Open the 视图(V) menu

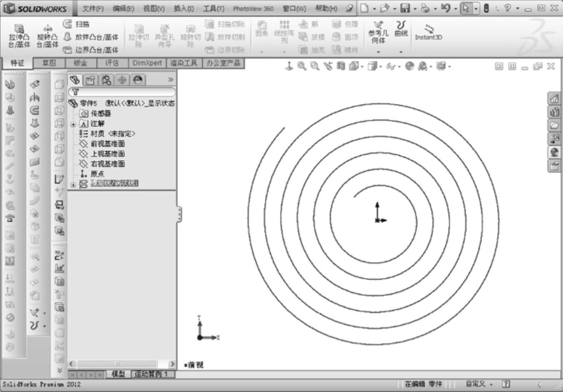click(154, 8)
